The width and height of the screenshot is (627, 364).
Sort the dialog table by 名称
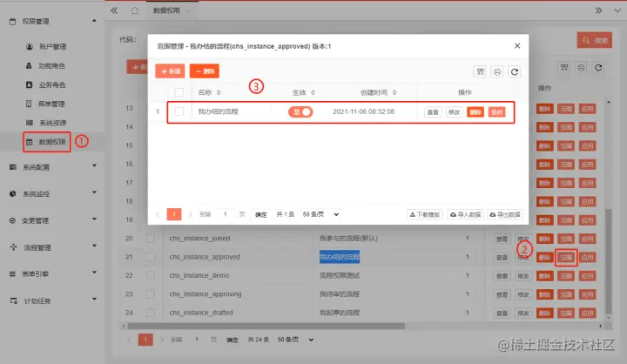[219, 92]
